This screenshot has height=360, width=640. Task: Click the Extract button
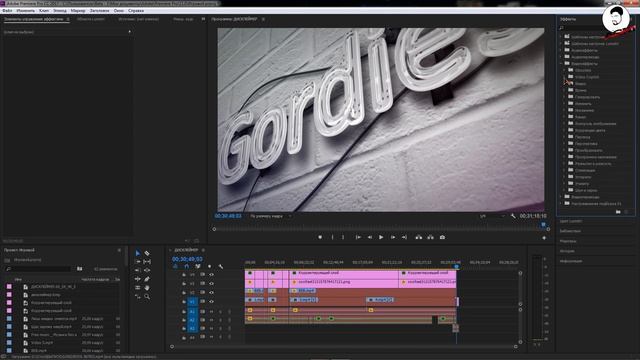[430, 237]
